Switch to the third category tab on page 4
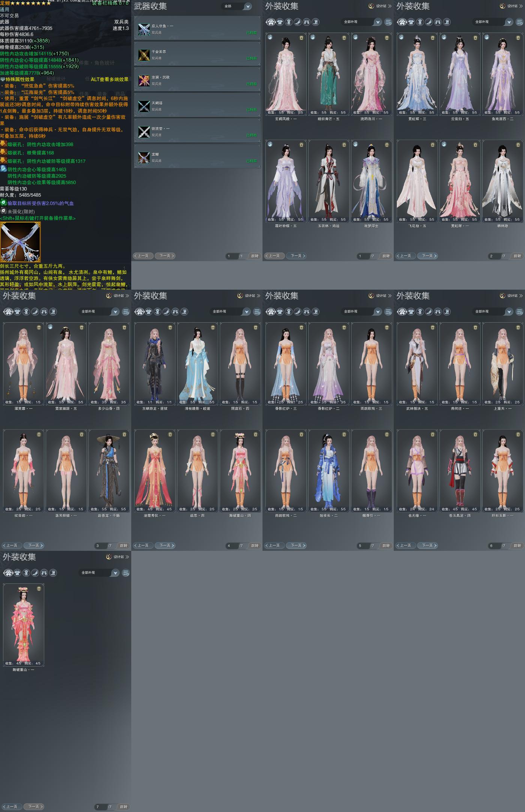 (x=157, y=312)
